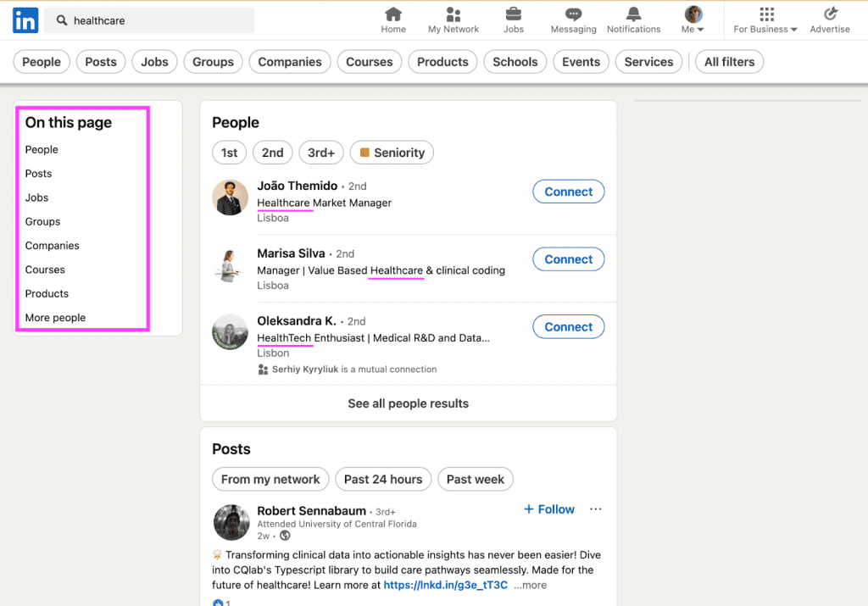Jump to Products in On this page
The width and height of the screenshot is (868, 606).
pyautogui.click(x=47, y=294)
